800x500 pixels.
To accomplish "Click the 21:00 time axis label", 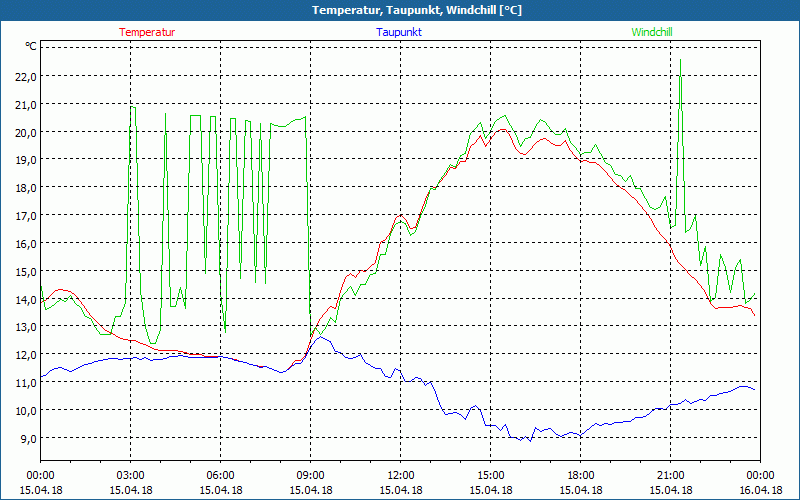I will click(670, 476).
